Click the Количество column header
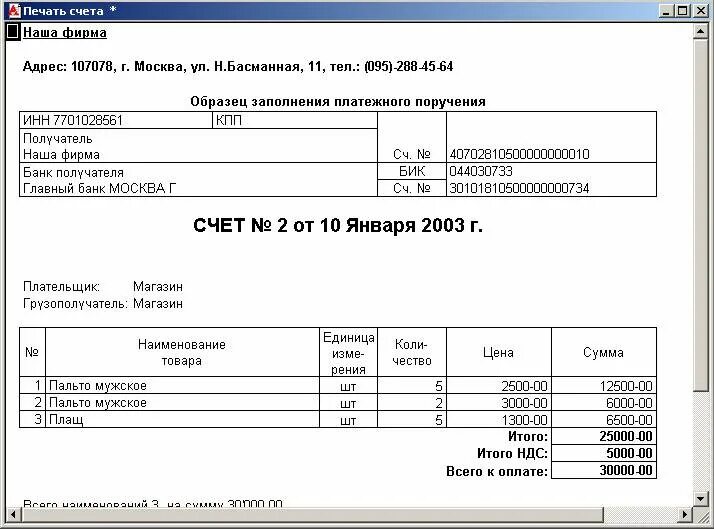The width and height of the screenshot is (714, 529). [x=412, y=352]
